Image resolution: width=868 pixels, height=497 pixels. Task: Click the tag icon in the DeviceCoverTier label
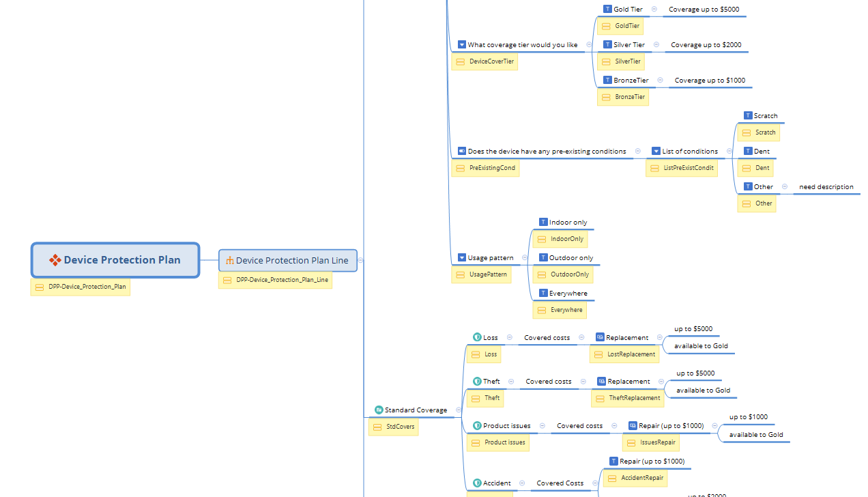[461, 62]
